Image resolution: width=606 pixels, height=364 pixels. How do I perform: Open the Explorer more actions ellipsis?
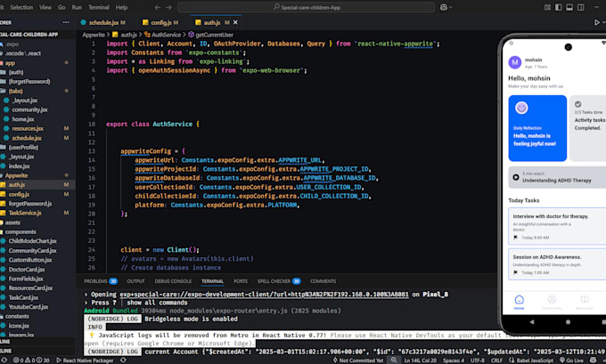[x=64, y=20]
